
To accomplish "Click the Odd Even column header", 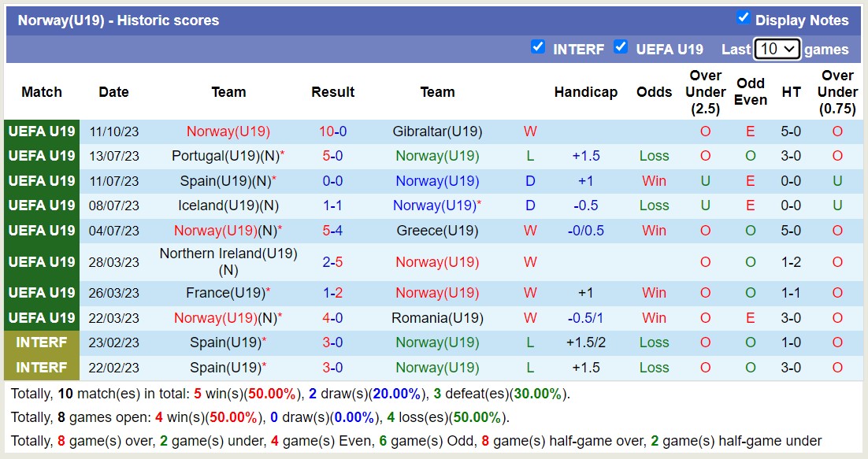I will (x=750, y=92).
